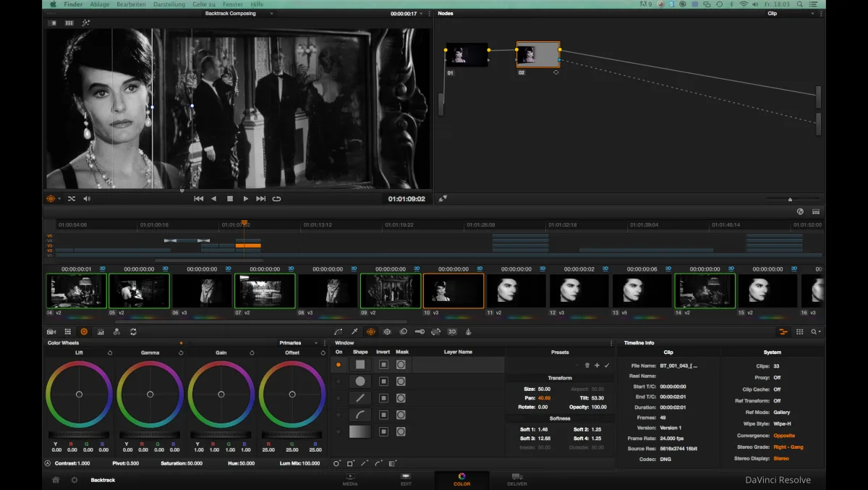Open the Apple menu
The height and width of the screenshot is (490, 868).
pyautogui.click(x=52, y=4)
